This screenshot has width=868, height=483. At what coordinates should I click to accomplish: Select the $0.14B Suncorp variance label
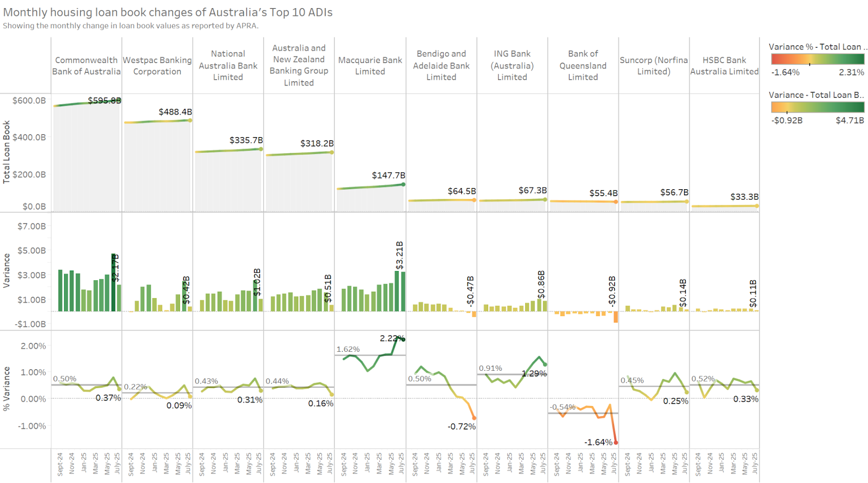tap(682, 293)
